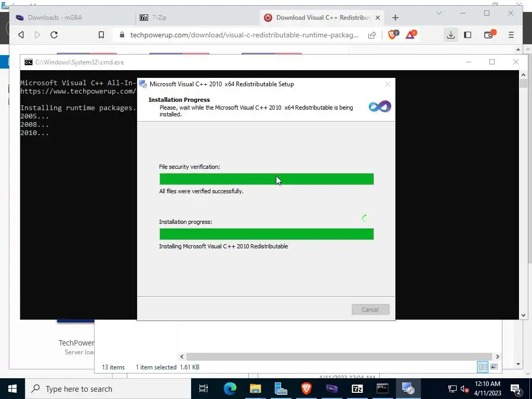Switch to cmd.exe taskbar icon
Viewport: 532px width, 399px height.
coord(382,389)
